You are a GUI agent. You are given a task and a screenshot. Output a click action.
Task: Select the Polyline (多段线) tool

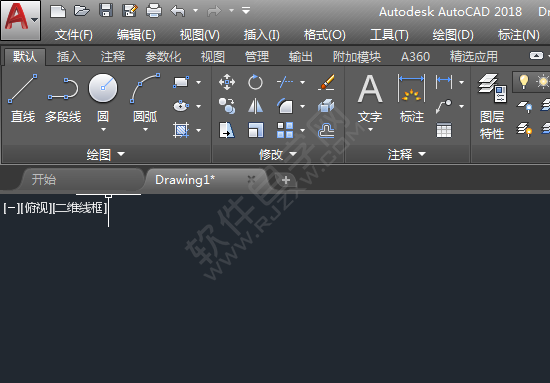point(63,98)
